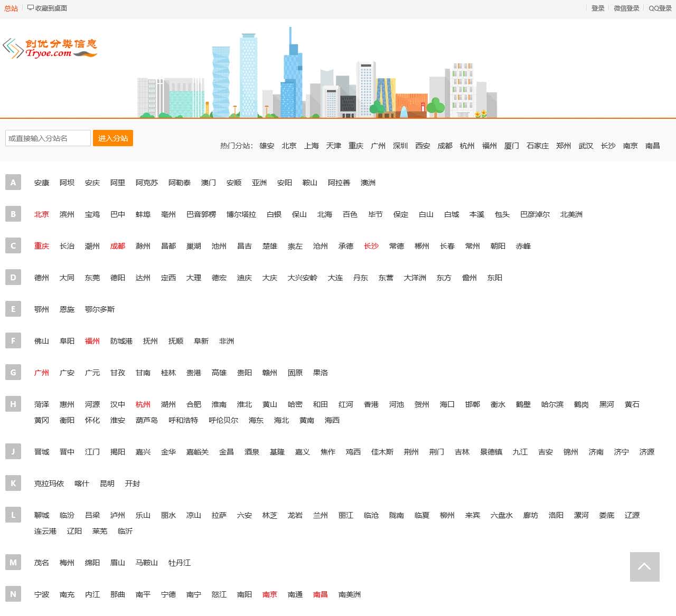
Task: Open the 阿克苏 city link
Action: (x=147, y=183)
